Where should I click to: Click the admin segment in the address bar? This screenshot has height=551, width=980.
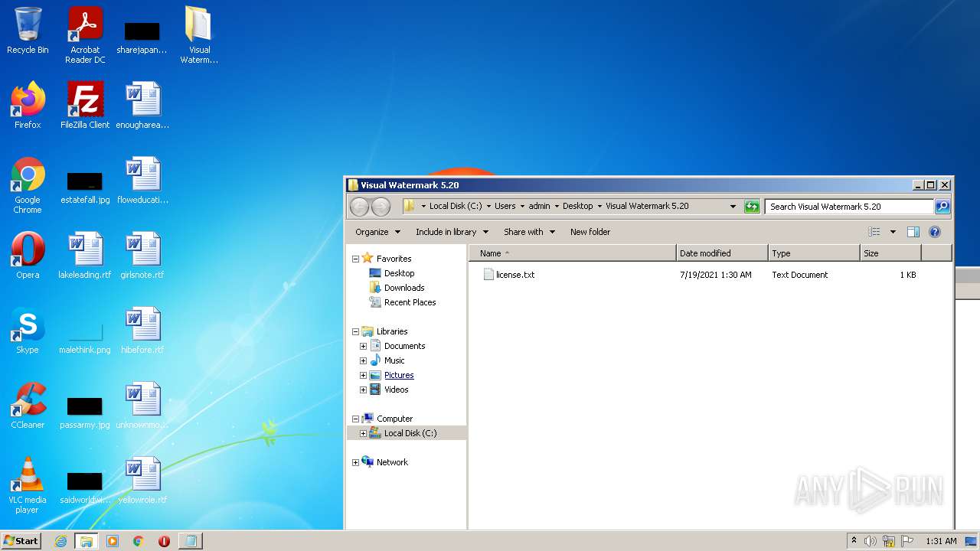click(x=539, y=207)
